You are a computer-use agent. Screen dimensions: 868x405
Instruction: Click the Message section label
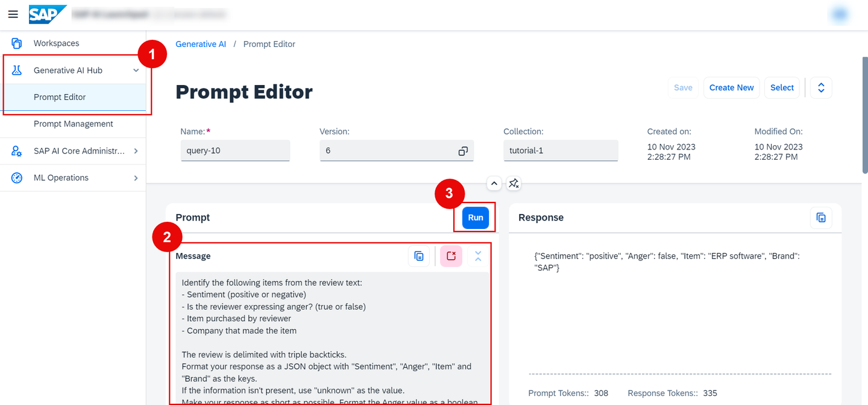[x=193, y=256]
